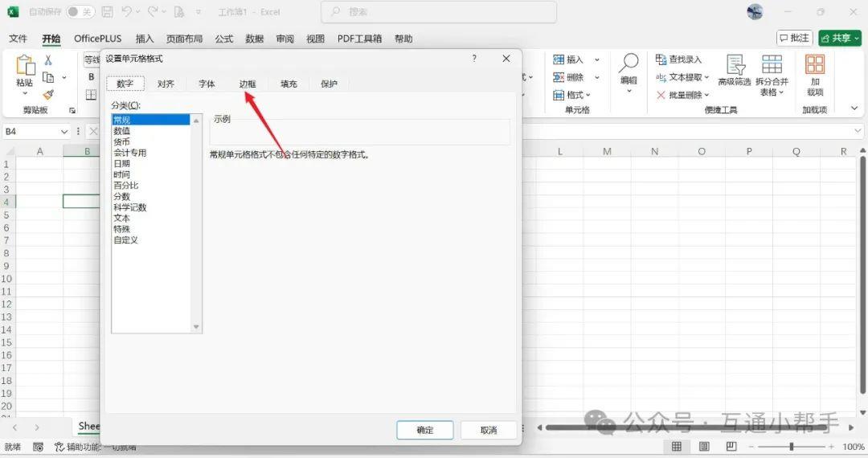
Task: Expand the Insert cells dropdown arrow
Action: tap(596, 59)
